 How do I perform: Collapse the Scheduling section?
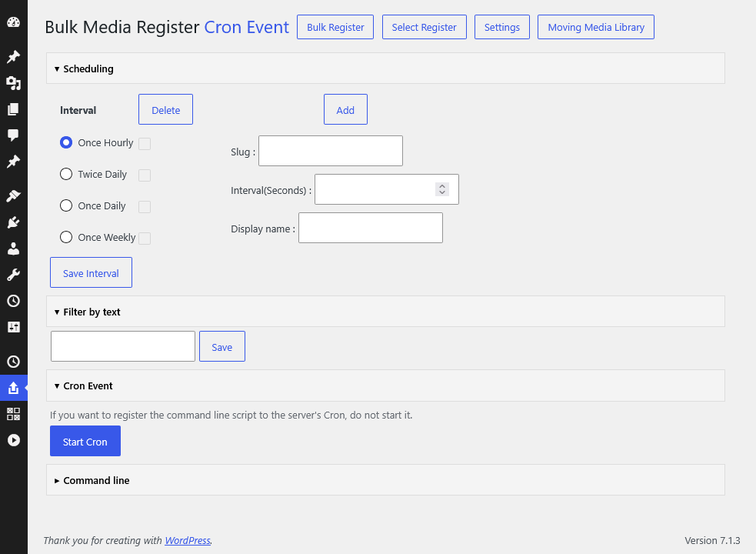click(x=385, y=68)
